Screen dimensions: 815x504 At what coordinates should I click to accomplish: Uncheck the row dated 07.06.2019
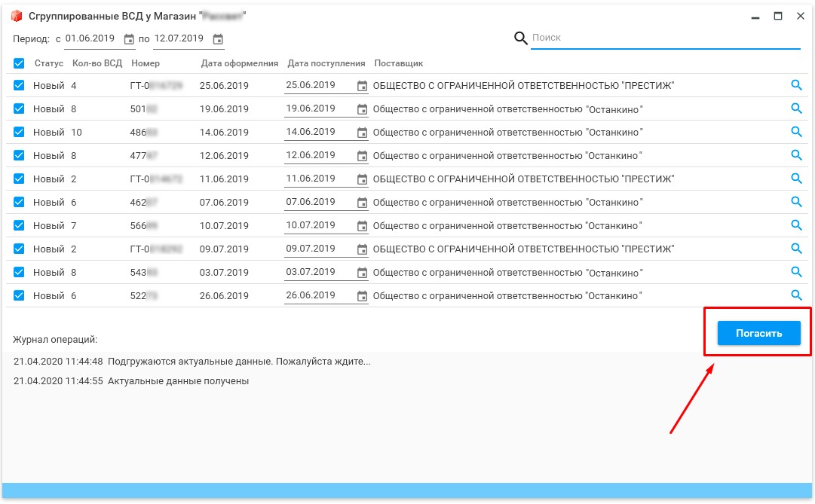pos(19,202)
